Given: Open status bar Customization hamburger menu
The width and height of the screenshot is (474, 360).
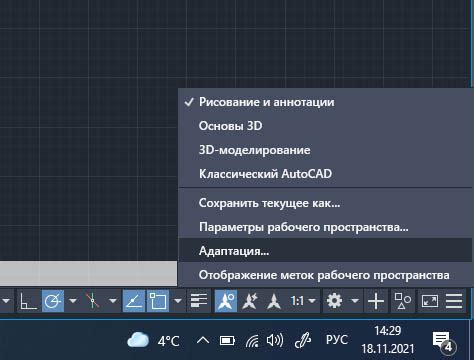Looking at the screenshot, I should pyautogui.click(x=454, y=301).
